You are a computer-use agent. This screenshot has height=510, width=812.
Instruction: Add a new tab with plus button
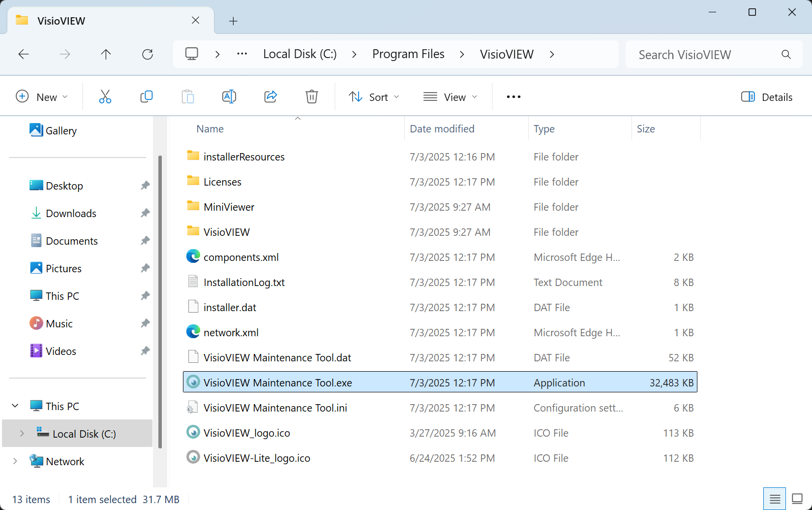(233, 21)
